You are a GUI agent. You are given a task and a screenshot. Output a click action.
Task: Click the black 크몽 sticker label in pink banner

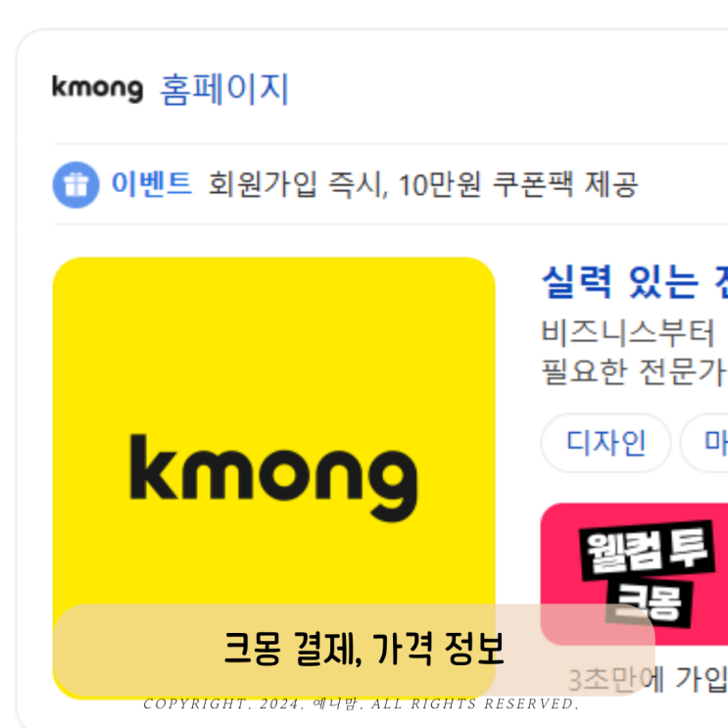(649, 603)
